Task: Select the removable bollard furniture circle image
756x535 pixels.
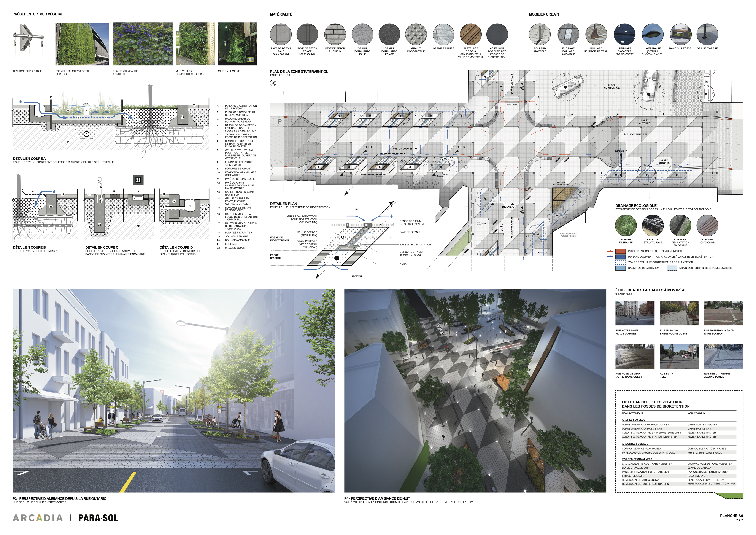Action: click(x=540, y=34)
